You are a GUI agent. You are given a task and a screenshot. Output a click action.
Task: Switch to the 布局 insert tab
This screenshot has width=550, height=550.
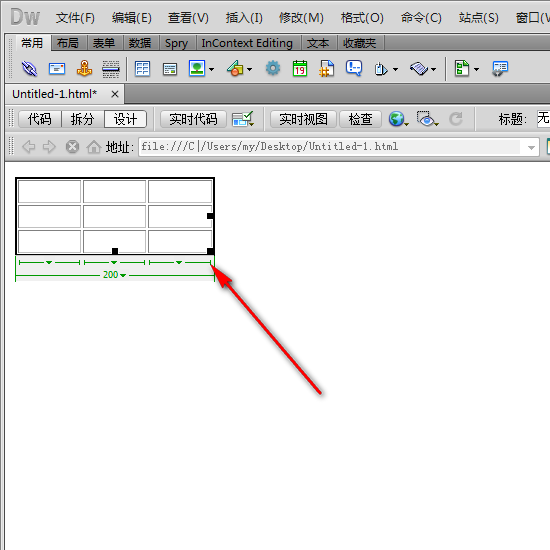tap(68, 43)
